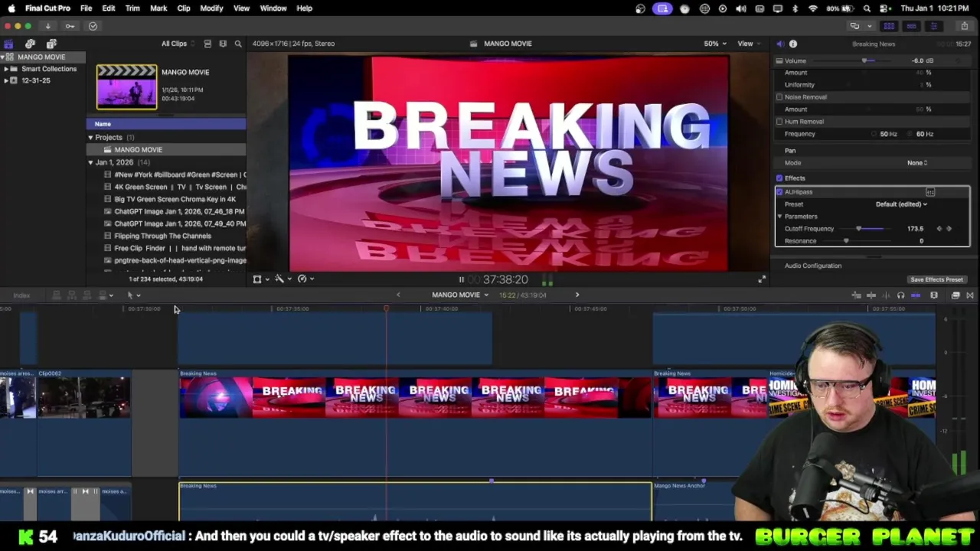This screenshot has height=551, width=980.
Task: Collapse the Parameters disclosure triangle
Action: 779,217
